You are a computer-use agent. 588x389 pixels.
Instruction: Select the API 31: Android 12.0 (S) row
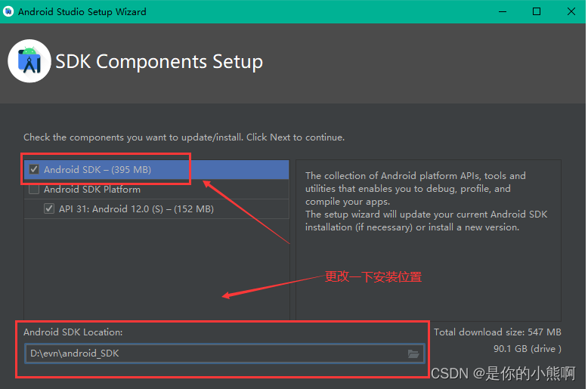click(156, 208)
